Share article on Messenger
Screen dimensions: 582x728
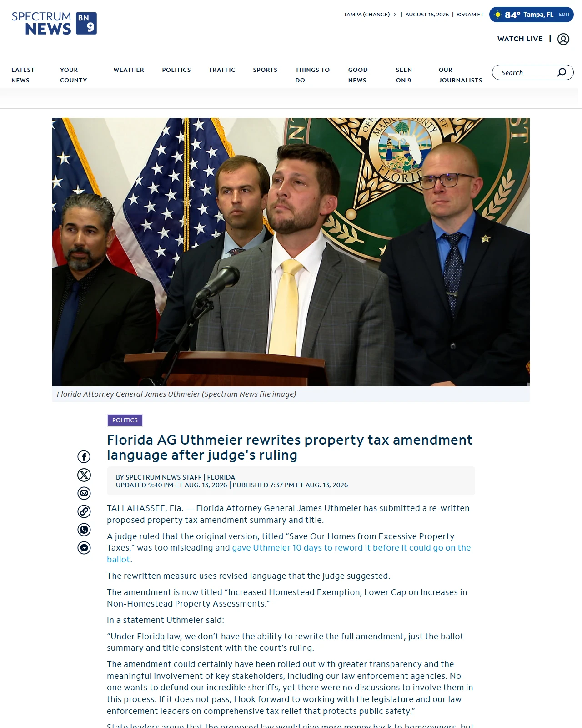84,548
